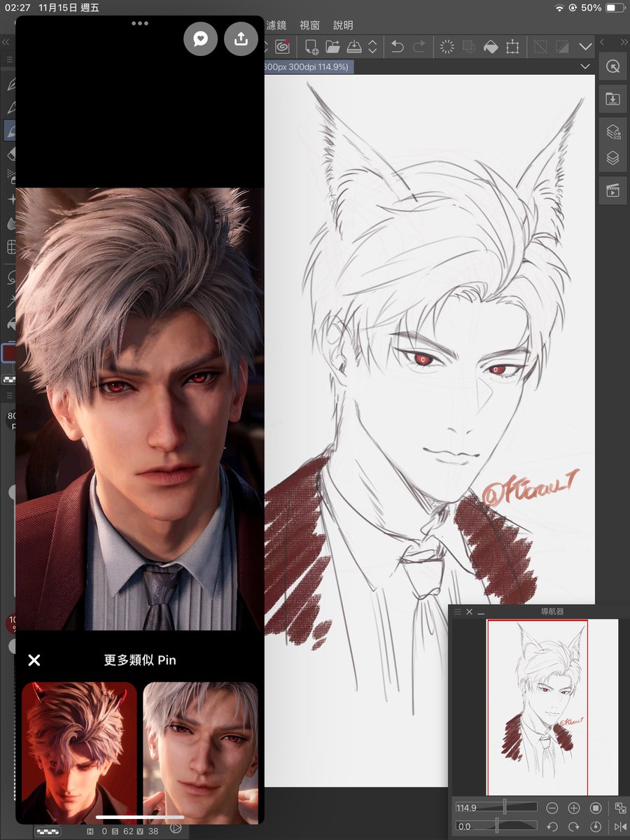630x840 pixels.
Task: Flip canvas horizontally in Navigator
Action: click(620, 827)
